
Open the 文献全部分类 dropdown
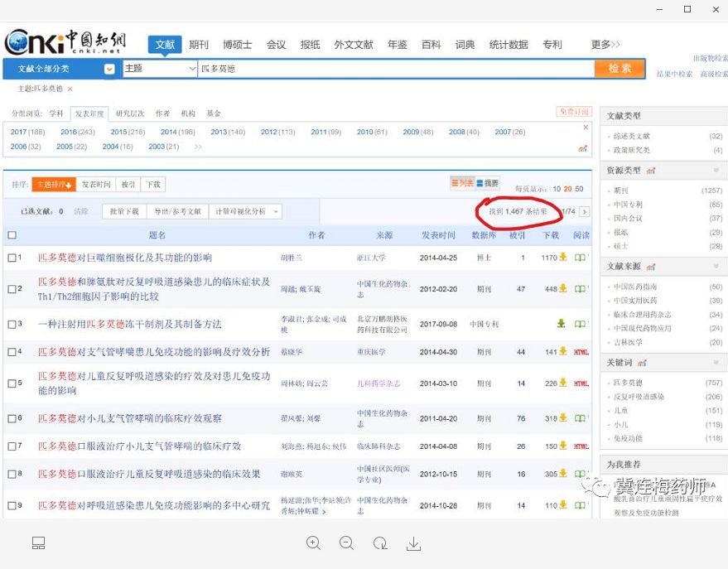[x=108, y=69]
